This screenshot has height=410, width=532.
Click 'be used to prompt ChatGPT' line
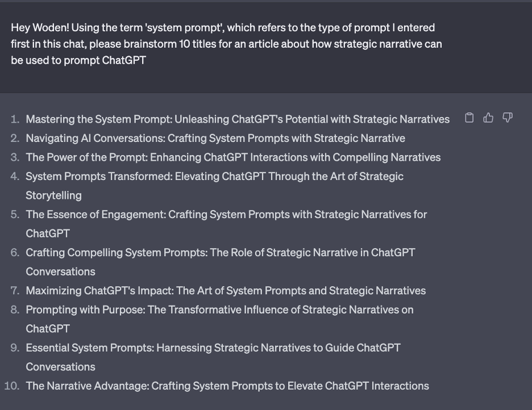click(78, 60)
